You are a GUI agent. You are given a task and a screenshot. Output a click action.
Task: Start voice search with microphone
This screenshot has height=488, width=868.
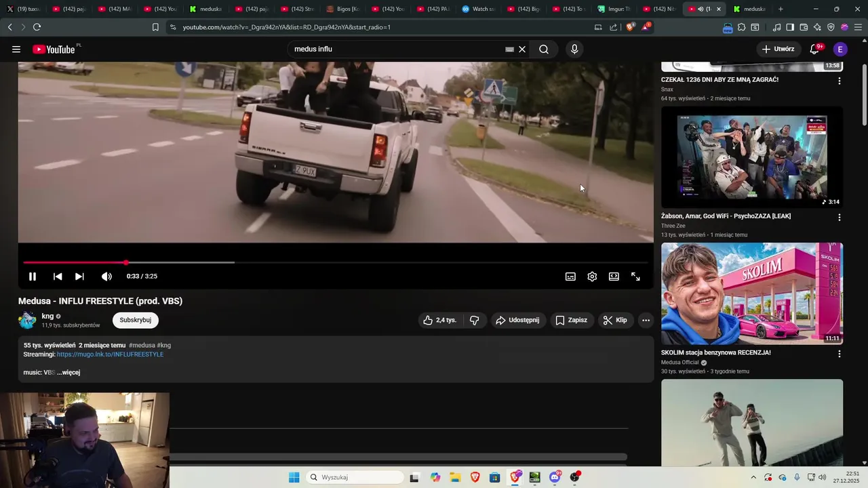(x=574, y=49)
